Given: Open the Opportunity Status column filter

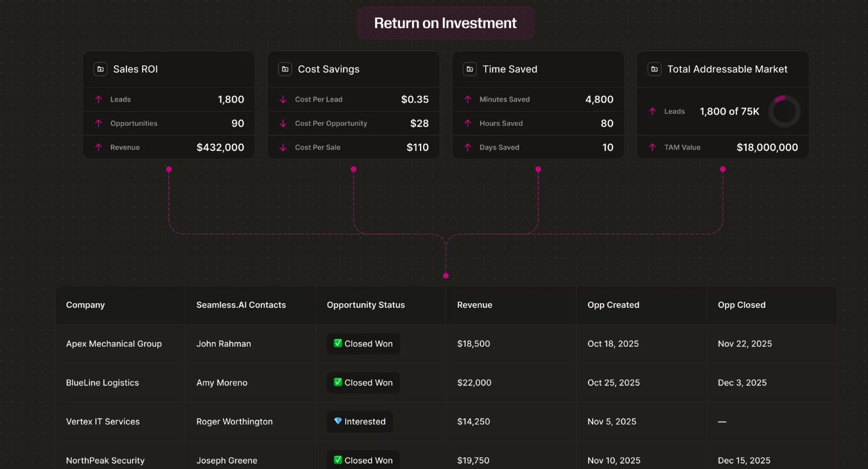Looking at the screenshot, I should pos(365,305).
